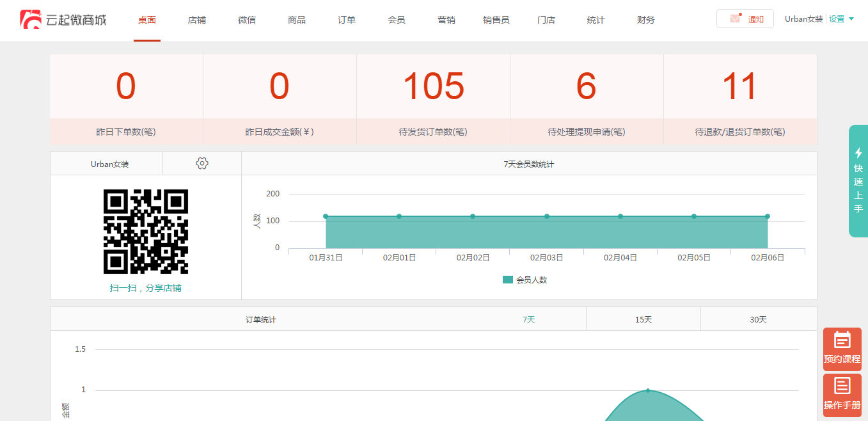The width and height of the screenshot is (868, 421).
Task: Open 操作手册 document button
Action: pyautogui.click(x=842, y=395)
